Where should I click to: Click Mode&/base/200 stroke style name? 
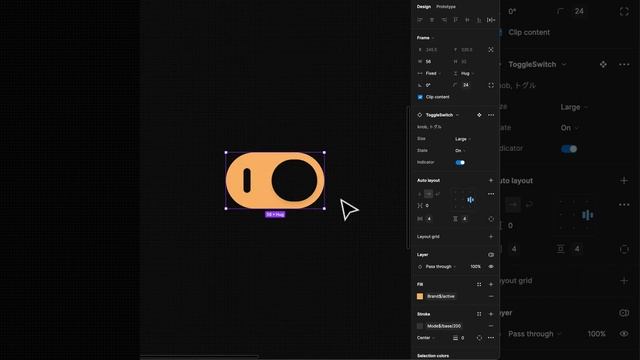click(444, 326)
